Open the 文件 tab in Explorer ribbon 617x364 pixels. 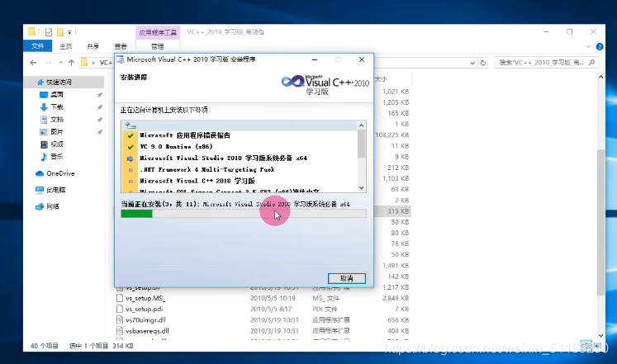37,46
